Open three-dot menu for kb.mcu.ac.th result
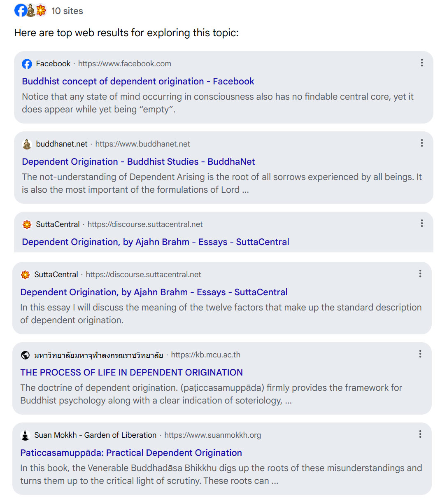This screenshot has width=440, height=504. (420, 354)
